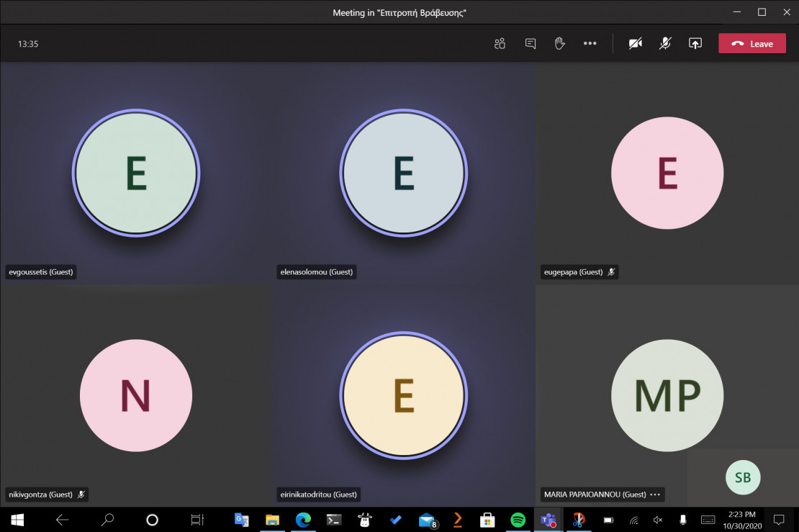The height and width of the screenshot is (532, 799).
Task: Click the microphone icon in the system tray
Action: 683,520
